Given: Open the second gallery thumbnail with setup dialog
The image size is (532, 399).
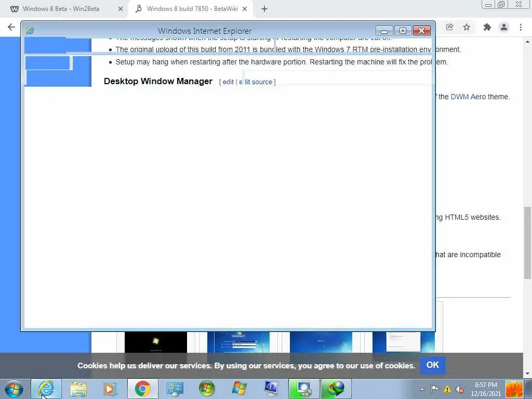Looking at the screenshot, I should point(238,342).
